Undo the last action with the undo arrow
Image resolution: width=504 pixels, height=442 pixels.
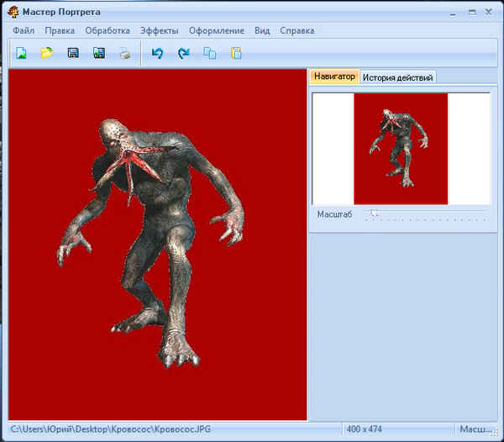pos(157,53)
